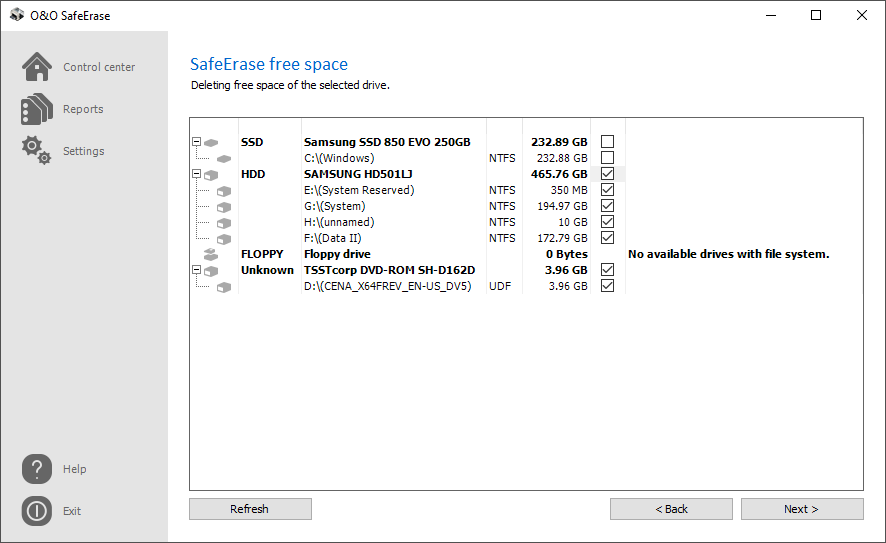Click the < Back button
Image resolution: width=886 pixels, height=543 pixels.
click(x=671, y=509)
